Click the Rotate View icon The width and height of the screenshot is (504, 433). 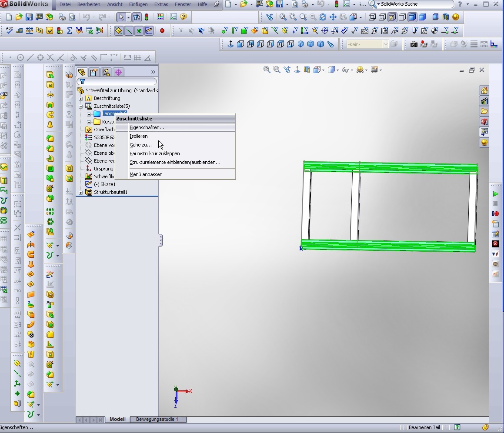pos(323,17)
